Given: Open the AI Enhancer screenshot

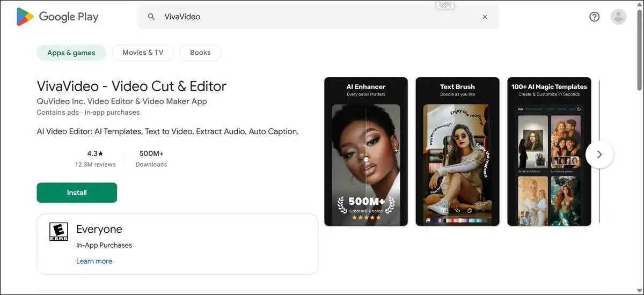Looking at the screenshot, I should [x=366, y=151].
